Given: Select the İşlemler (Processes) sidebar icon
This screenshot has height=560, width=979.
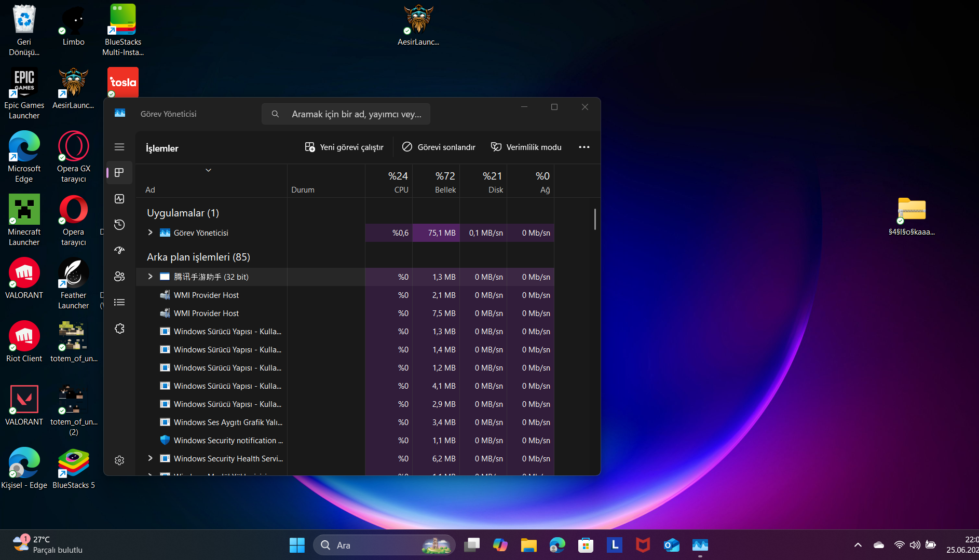Looking at the screenshot, I should point(119,172).
